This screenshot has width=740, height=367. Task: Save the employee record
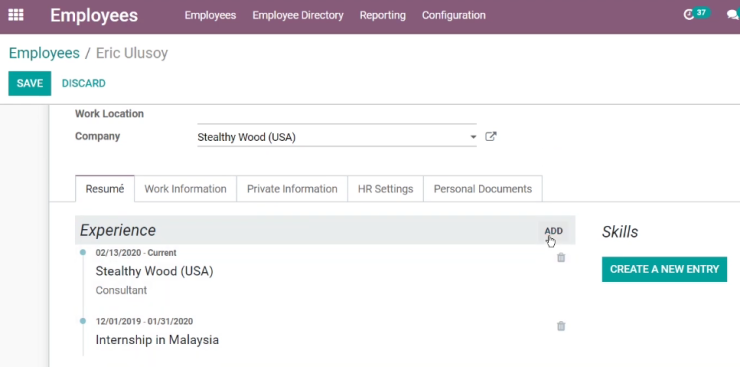30,83
